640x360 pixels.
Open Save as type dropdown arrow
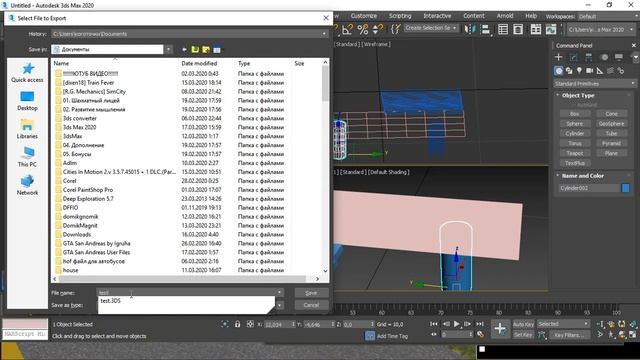(x=280, y=305)
